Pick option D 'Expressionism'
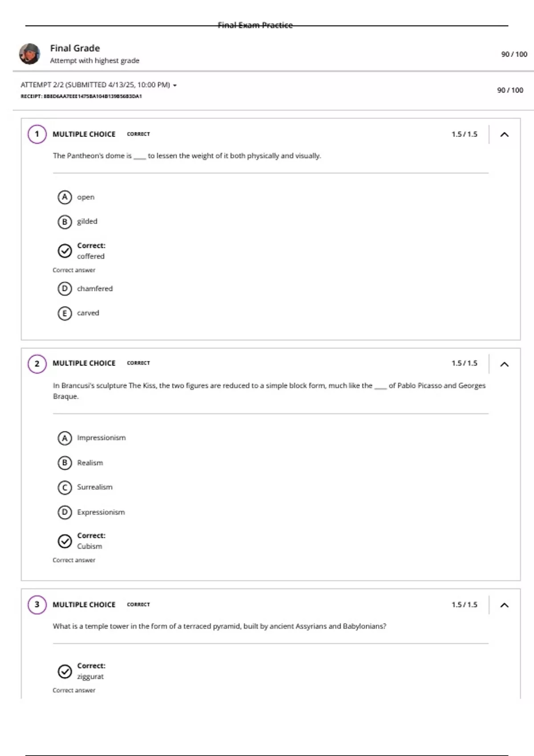The width and height of the screenshot is (534, 756). (65, 512)
